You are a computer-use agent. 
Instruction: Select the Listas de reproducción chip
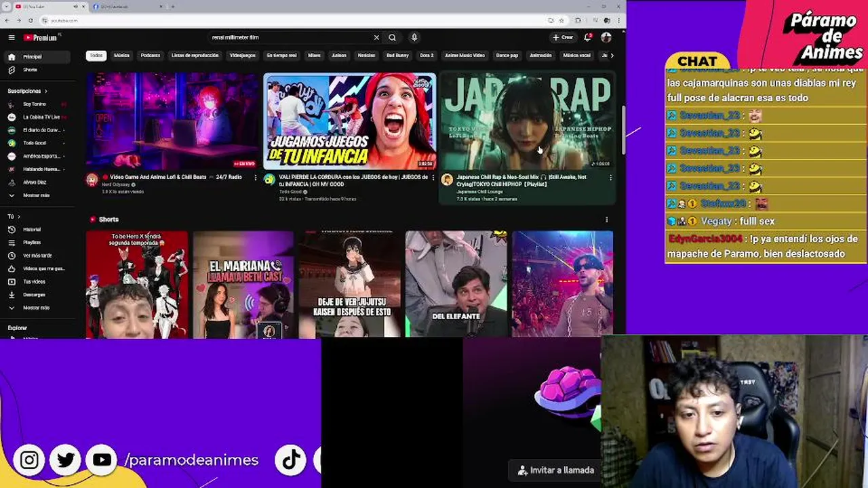[195, 56]
